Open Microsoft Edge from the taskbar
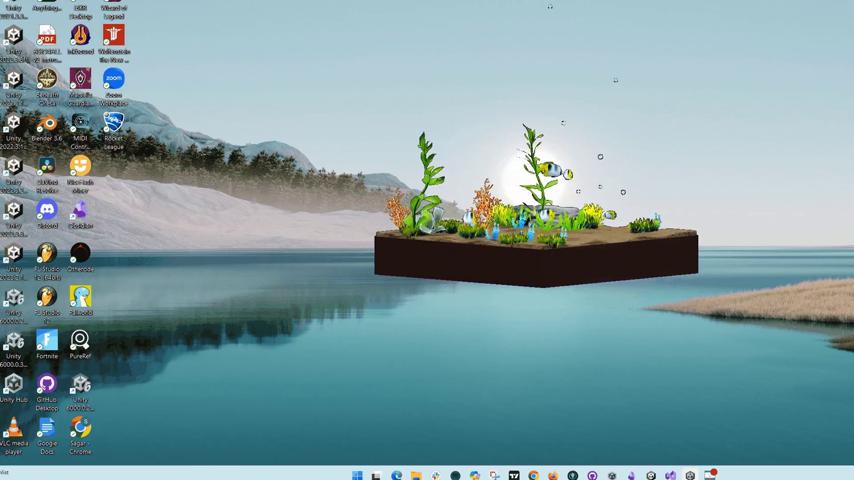Image resolution: width=854 pixels, height=480 pixels. coord(396,475)
